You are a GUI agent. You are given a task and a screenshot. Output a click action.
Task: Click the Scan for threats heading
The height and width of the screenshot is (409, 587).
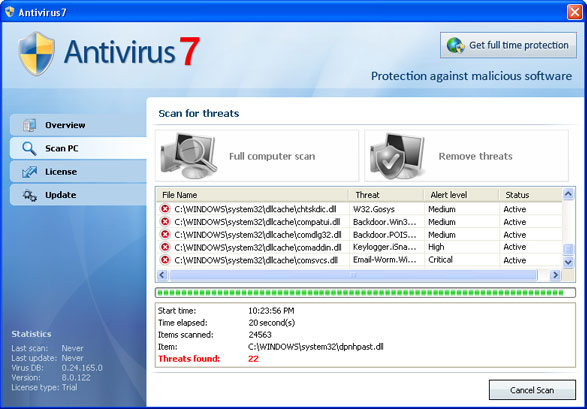[x=199, y=113]
